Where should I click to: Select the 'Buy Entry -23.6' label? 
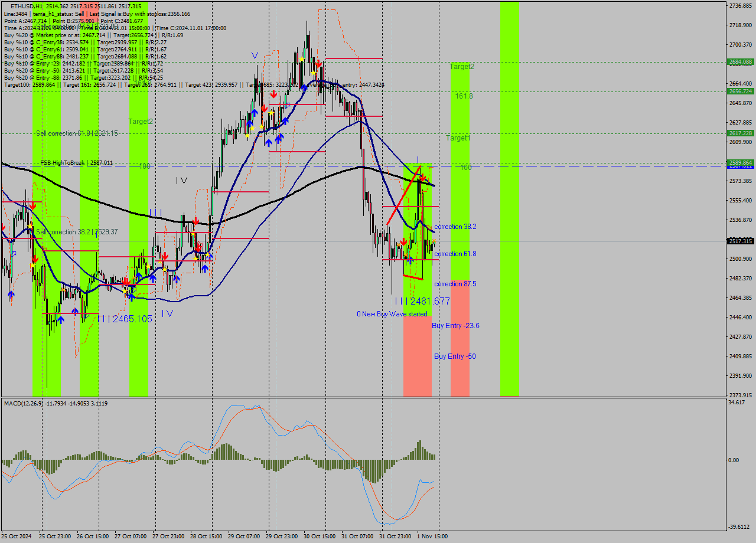pos(455,326)
